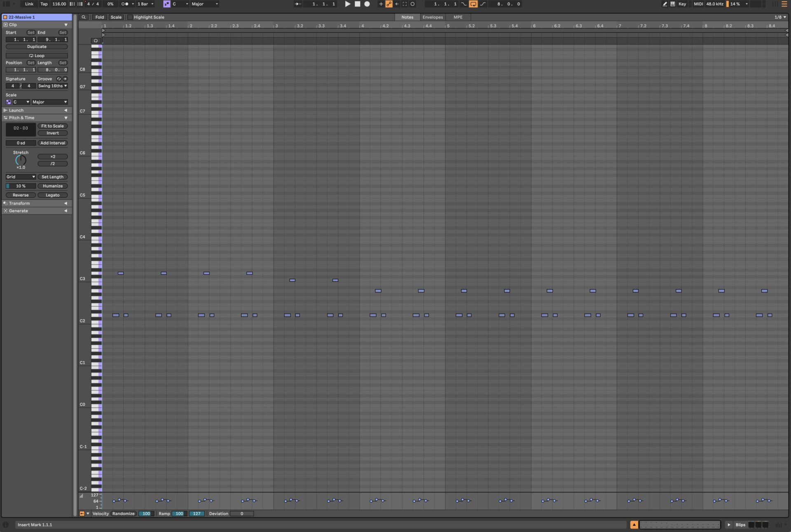Apply Humanize to the selected notes
Screen dimensions: 791x532
53,186
